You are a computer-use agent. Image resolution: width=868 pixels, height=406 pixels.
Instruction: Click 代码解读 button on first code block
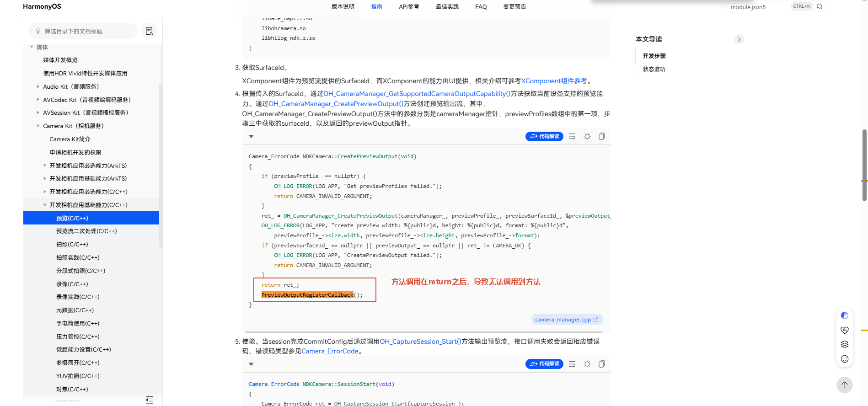[x=544, y=136]
